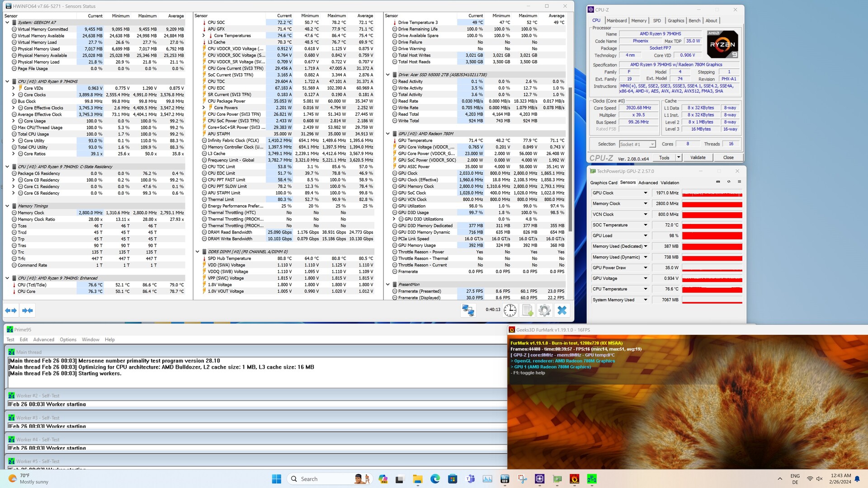Open the GPU Load sensor dropdown in GPU-Z

point(646,235)
